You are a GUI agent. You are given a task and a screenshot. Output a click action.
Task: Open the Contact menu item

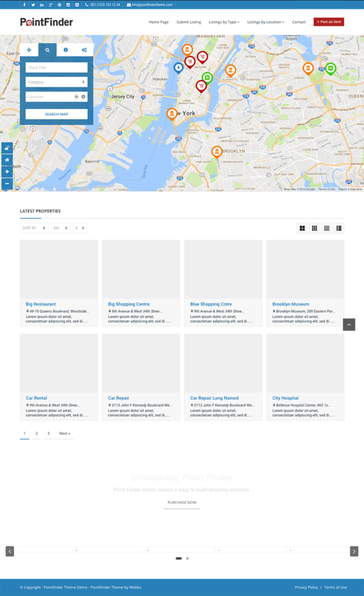[x=299, y=22]
